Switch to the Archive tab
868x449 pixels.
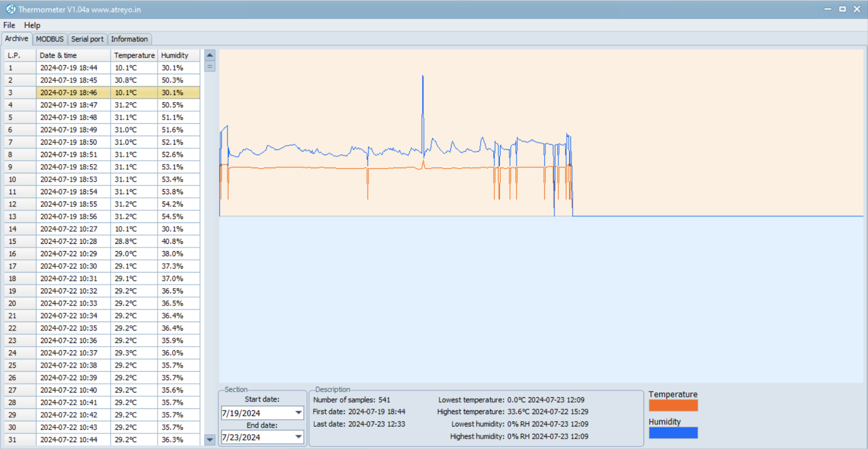pyautogui.click(x=16, y=38)
